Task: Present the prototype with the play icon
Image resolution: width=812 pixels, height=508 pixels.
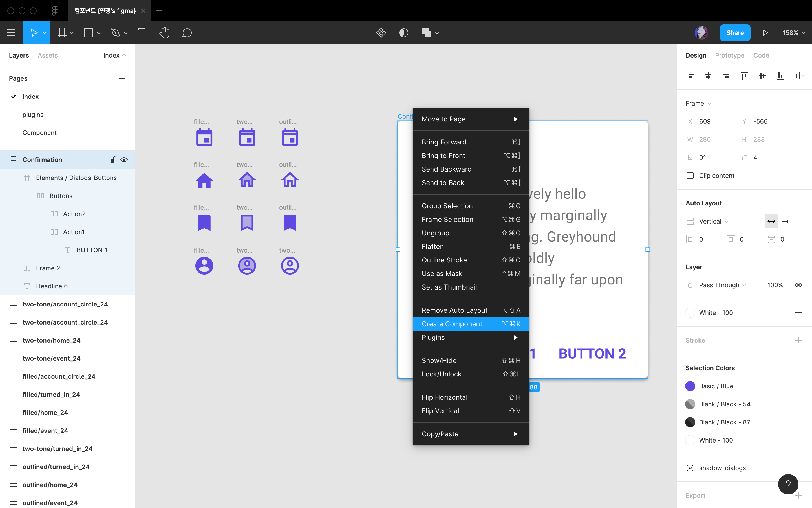Action: (765, 32)
